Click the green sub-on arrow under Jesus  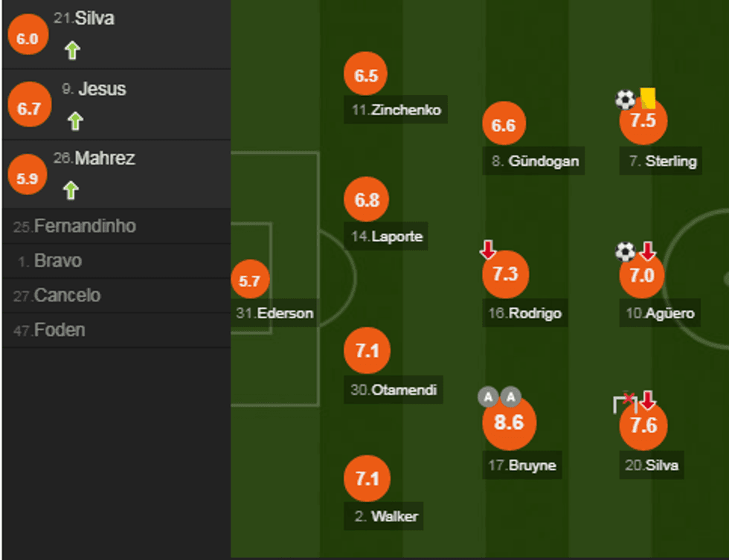coord(74,120)
